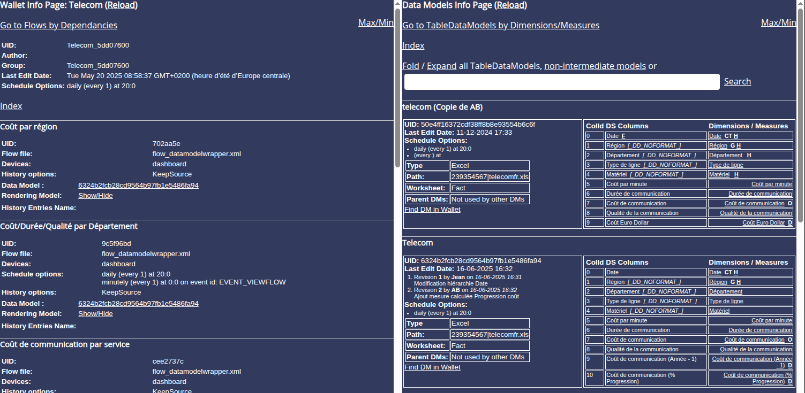Expand all TableDataModels
Image resolution: width=805 pixels, height=393 pixels.
tap(442, 66)
